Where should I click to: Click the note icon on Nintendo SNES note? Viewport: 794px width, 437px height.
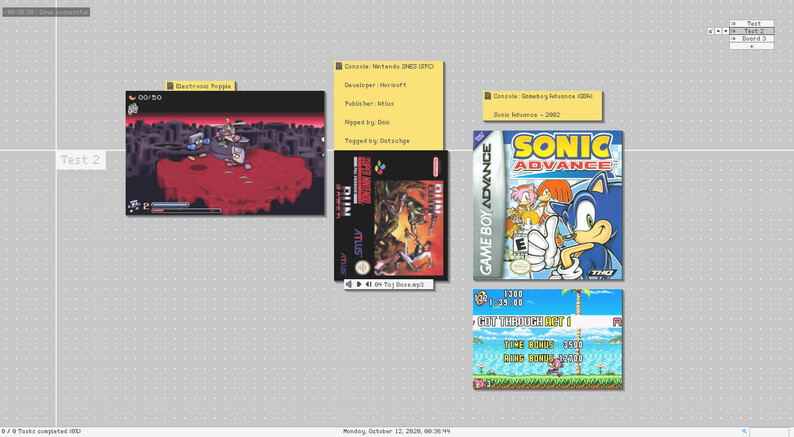[339, 66]
